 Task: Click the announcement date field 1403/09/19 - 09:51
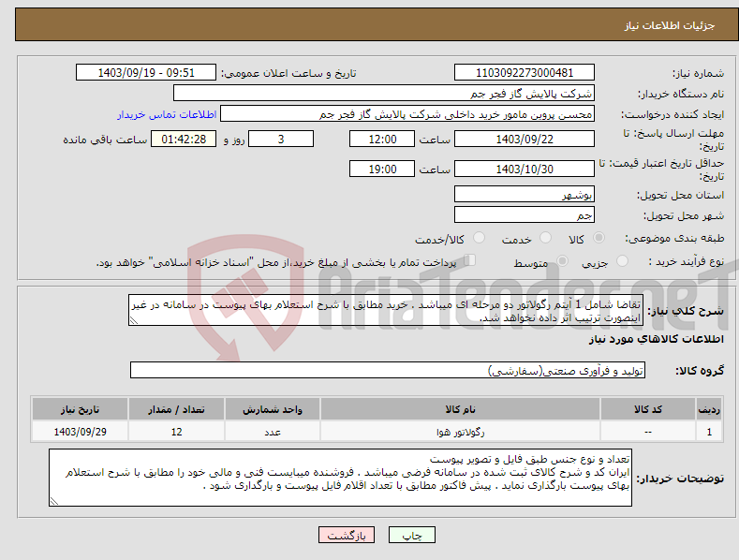(x=146, y=73)
